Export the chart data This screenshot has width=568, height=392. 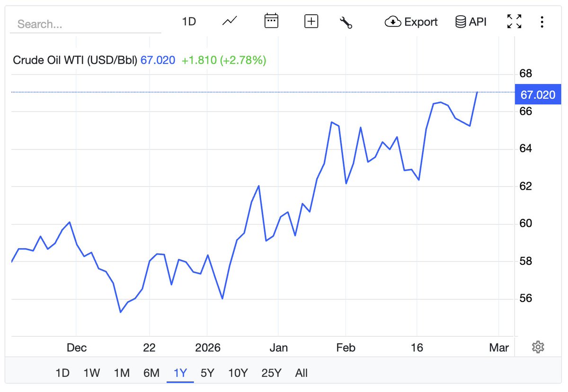(411, 22)
